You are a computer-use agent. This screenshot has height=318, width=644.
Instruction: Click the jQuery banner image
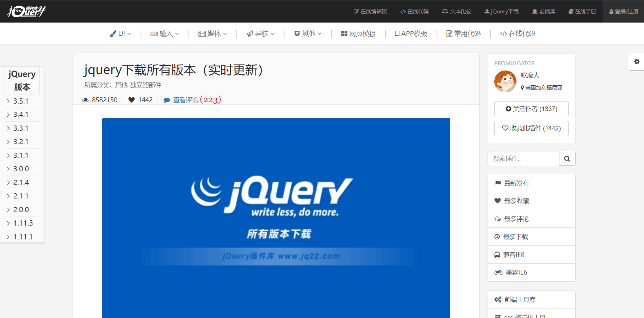pos(276,218)
